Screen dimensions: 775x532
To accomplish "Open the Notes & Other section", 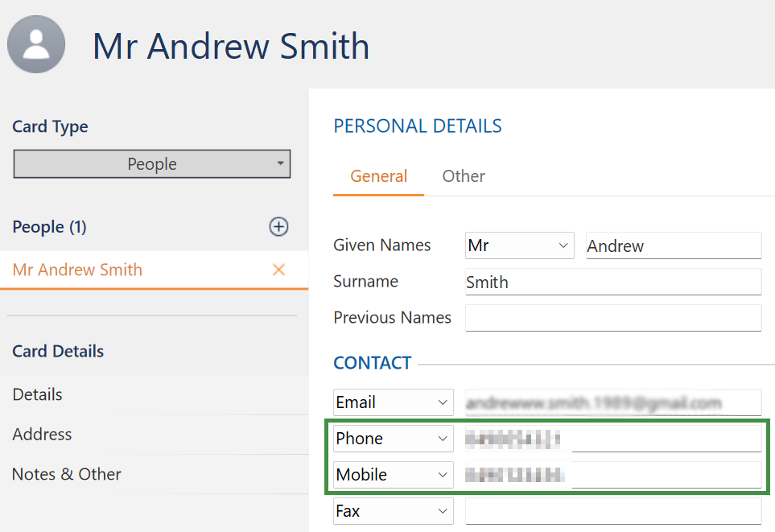I will tap(67, 474).
